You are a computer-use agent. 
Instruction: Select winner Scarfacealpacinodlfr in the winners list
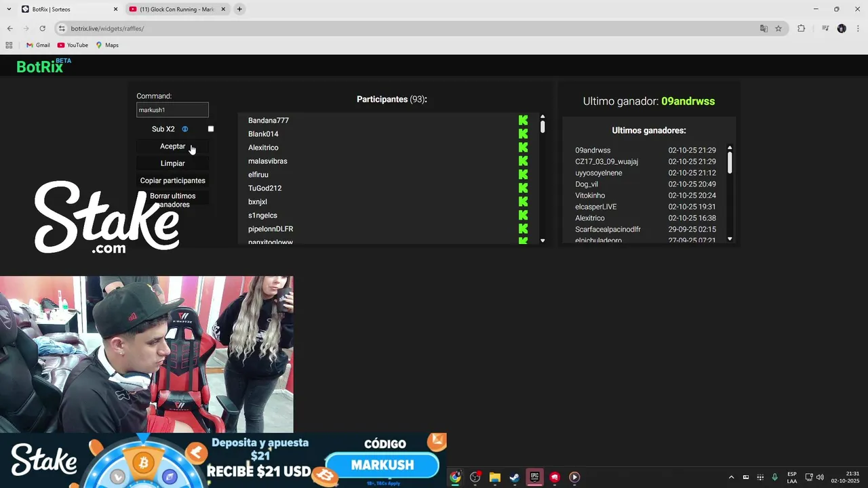coord(608,230)
